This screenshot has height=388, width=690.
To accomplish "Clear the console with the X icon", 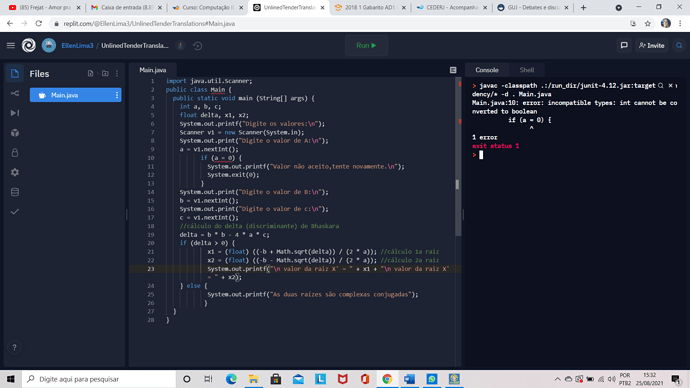I will point(670,86).
